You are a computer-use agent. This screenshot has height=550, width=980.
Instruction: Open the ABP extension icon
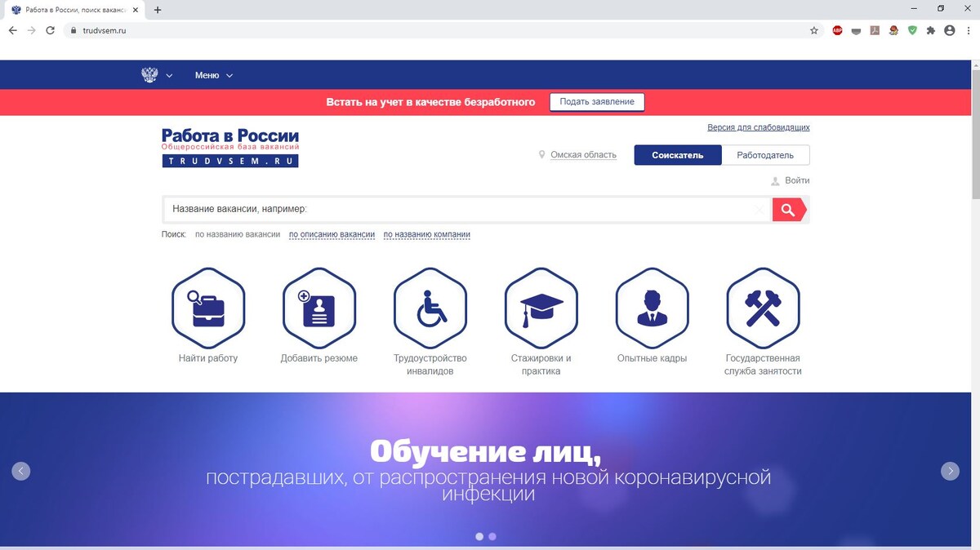[837, 30]
